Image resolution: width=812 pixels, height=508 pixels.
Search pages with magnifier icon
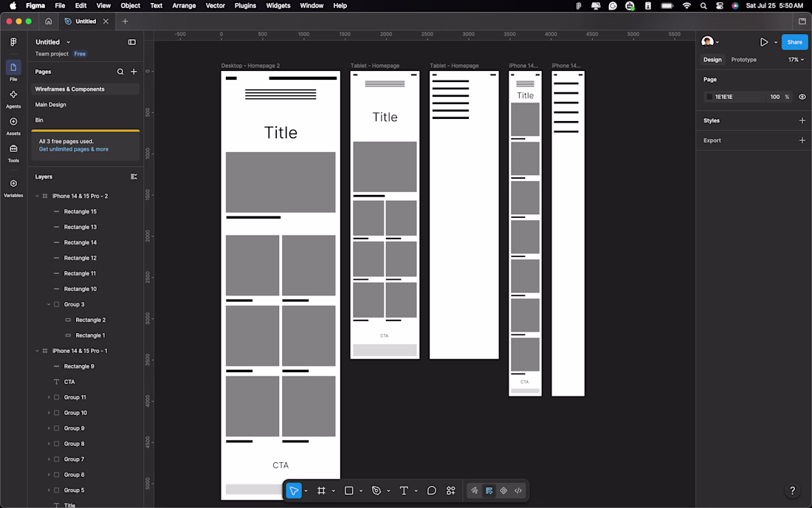point(120,72)
